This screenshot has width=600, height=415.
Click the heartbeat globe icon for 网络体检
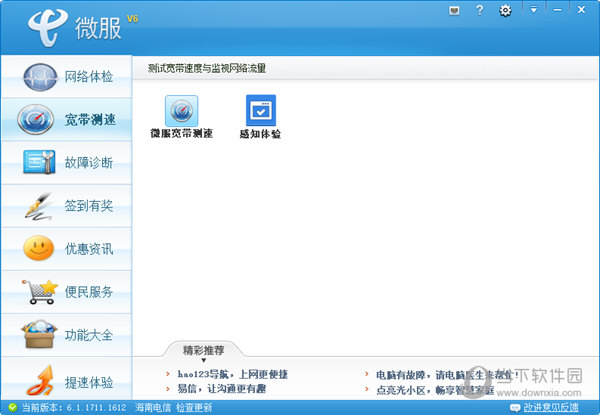40,77
